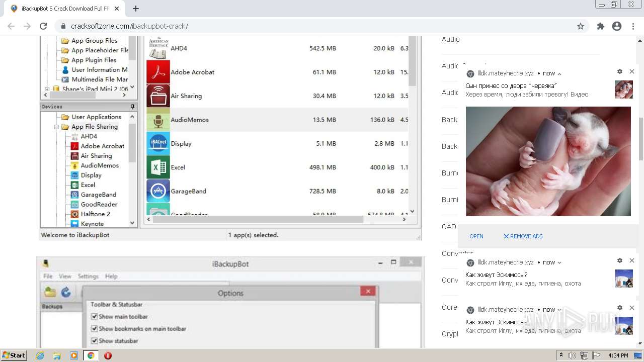
Task: Click the Adobe Acrobat app icon
Action: [158, 72]
